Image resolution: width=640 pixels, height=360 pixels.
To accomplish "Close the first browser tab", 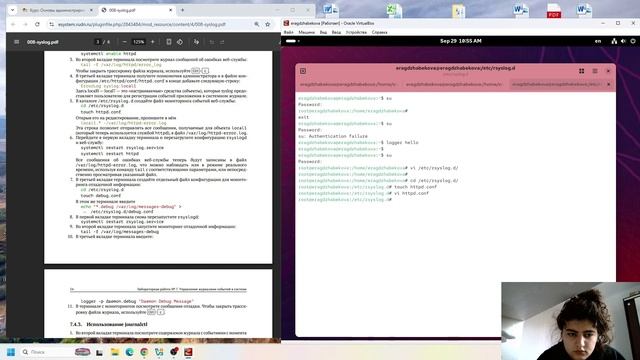I will click(91, 10).
